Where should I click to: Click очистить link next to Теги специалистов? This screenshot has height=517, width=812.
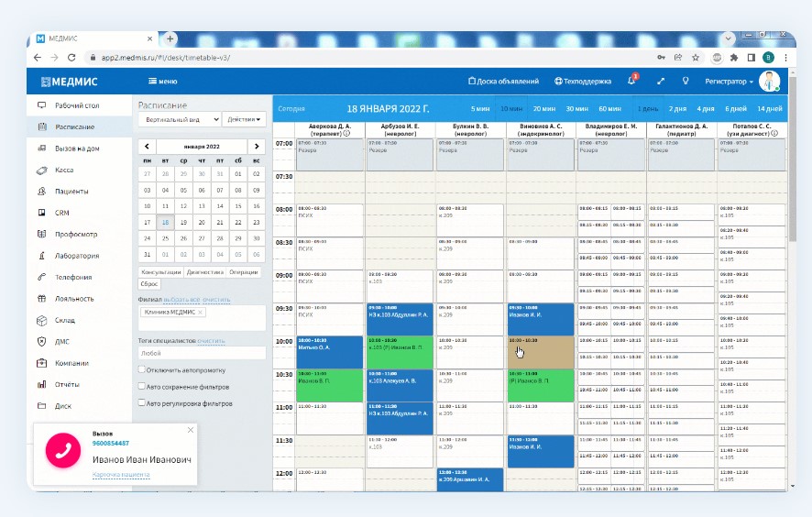[x=211, y=341]
